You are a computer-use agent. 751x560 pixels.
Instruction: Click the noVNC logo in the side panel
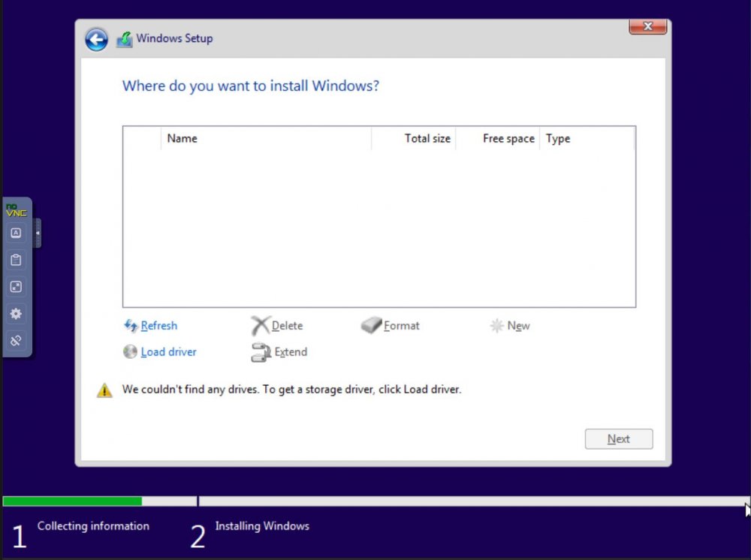16,209
